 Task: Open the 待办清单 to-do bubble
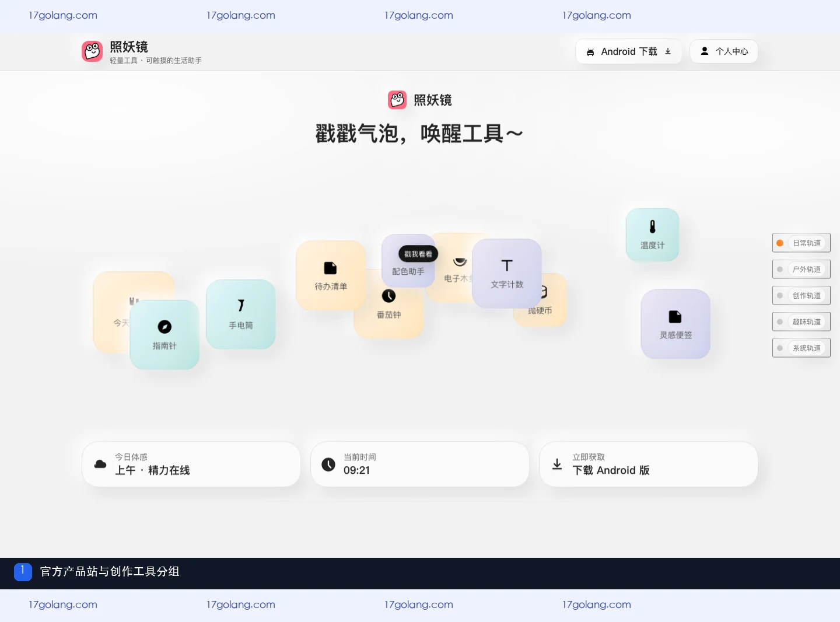pyautogui.click(x=331, y=275)
